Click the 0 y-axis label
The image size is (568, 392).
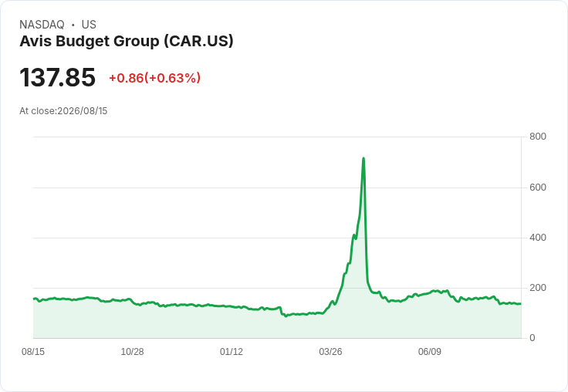pos(532,338)
